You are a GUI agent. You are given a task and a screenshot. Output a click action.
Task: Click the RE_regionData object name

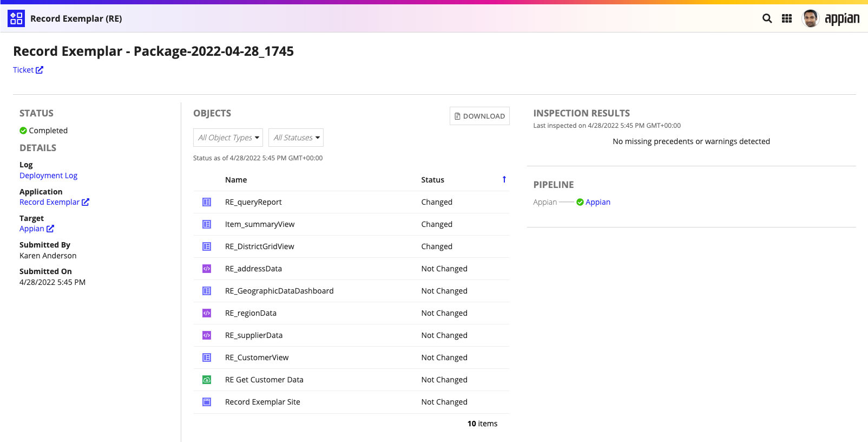click(x=251, y=313)
